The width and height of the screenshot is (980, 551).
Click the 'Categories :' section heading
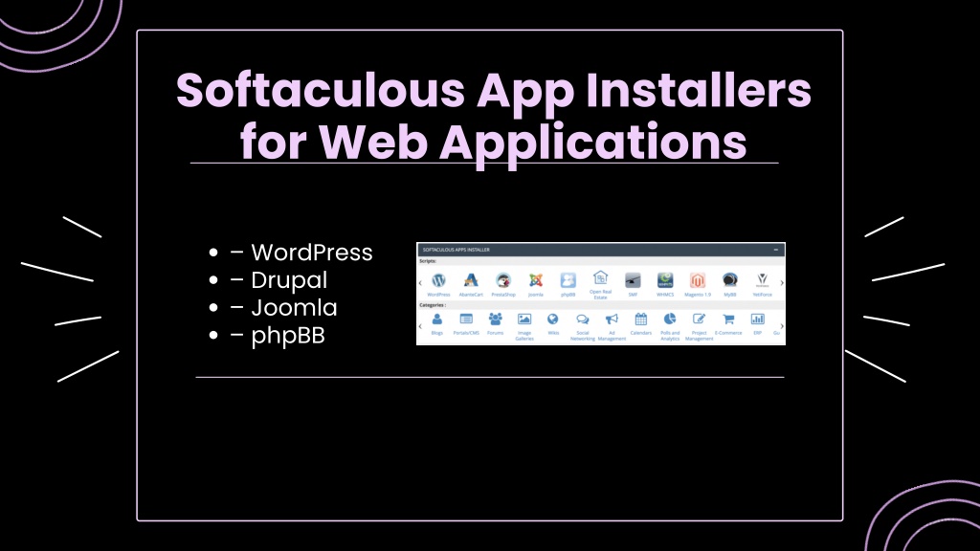[x=433, y=305]
